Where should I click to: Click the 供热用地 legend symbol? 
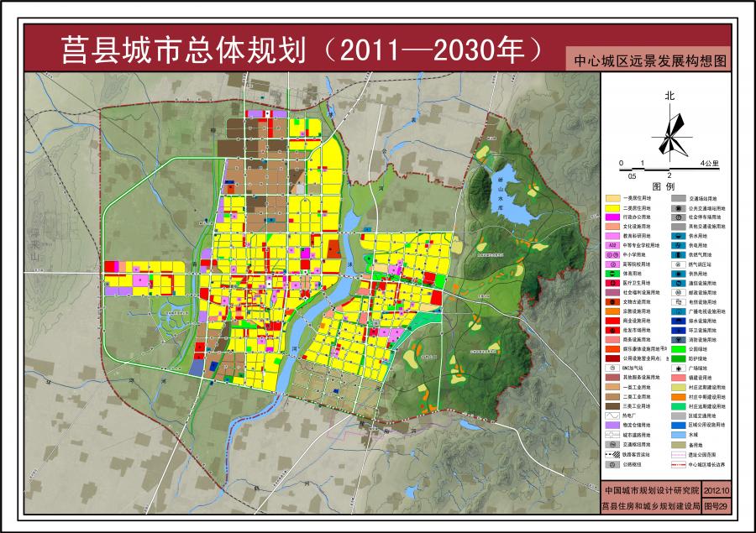pyautogui.click(x=679, y=274)
